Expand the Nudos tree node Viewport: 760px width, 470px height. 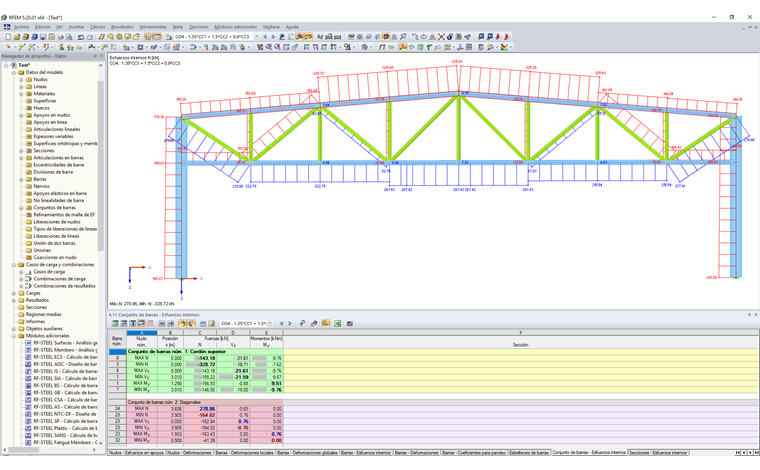tap(21, 79)
